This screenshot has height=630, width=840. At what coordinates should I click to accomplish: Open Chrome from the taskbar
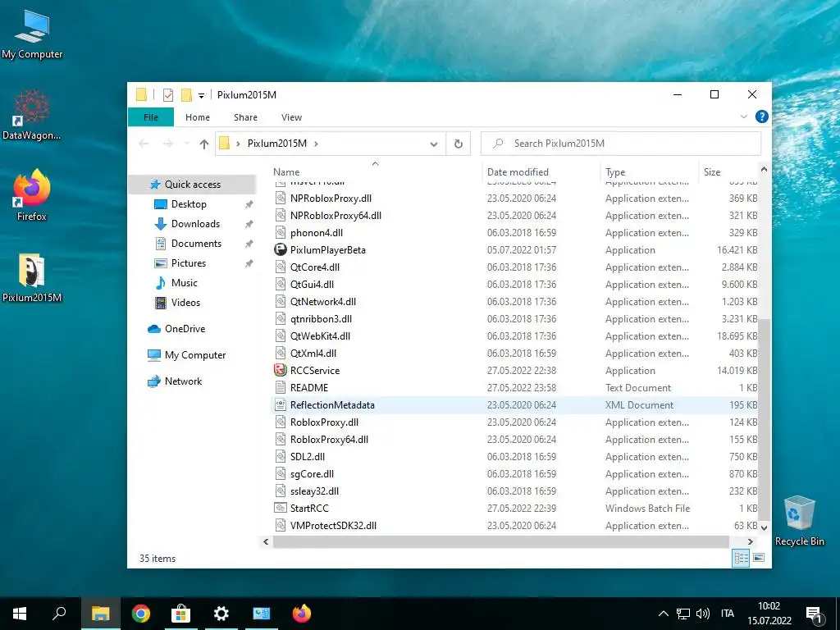coord(141,614)
